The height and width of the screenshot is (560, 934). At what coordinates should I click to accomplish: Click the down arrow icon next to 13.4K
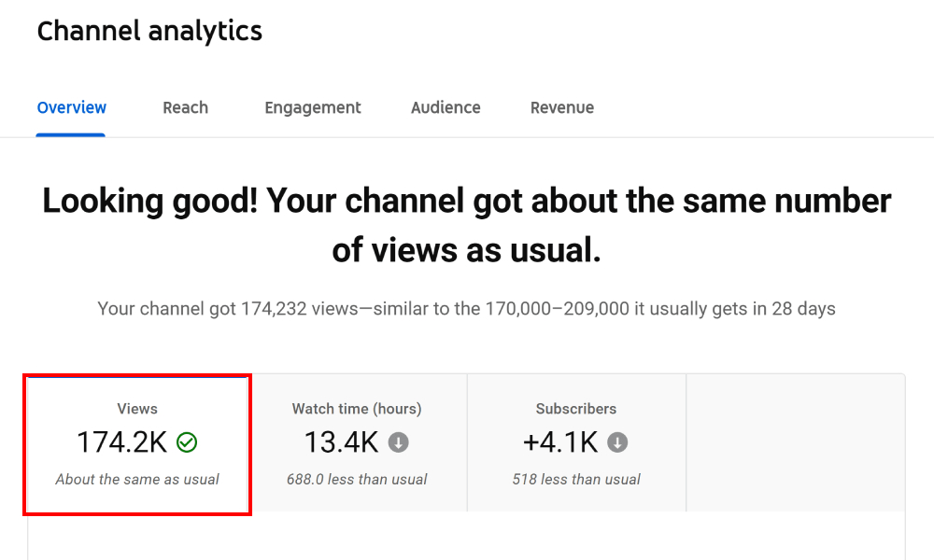pos(399,442)
